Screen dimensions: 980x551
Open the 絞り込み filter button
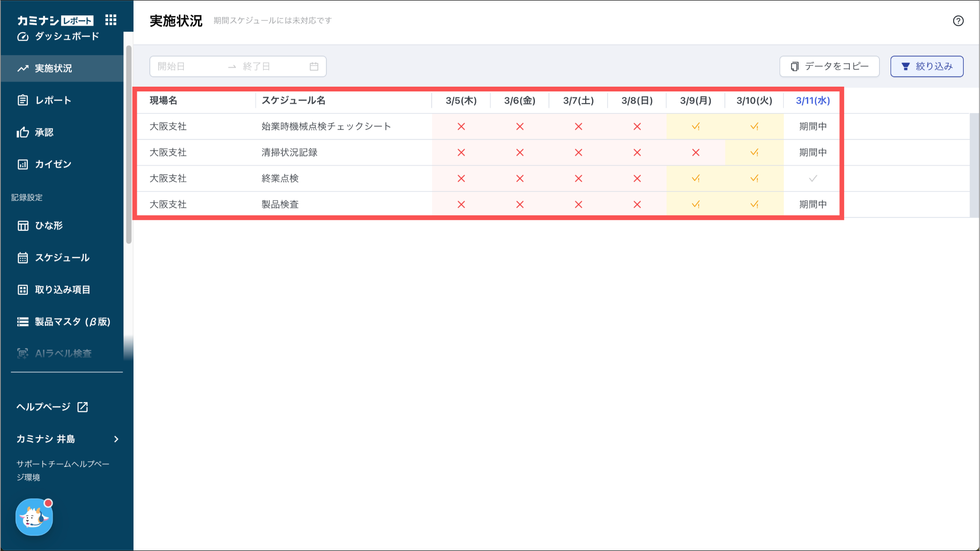[x=926, y=67]
